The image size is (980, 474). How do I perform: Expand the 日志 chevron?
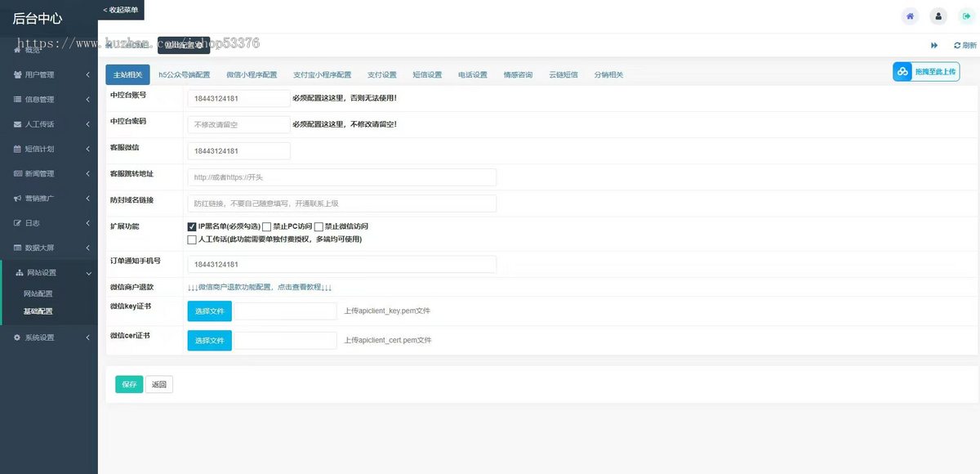click(x=87, y=222)
